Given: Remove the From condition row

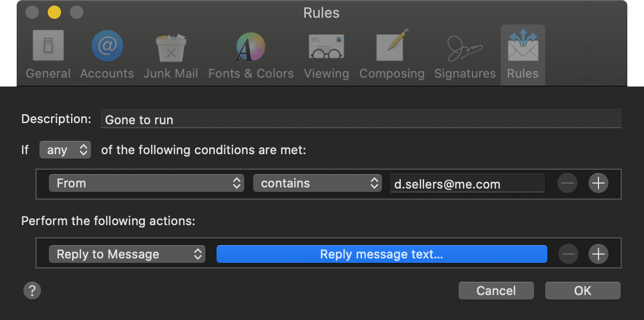Looking at the screenshot, I should (567, 183).
